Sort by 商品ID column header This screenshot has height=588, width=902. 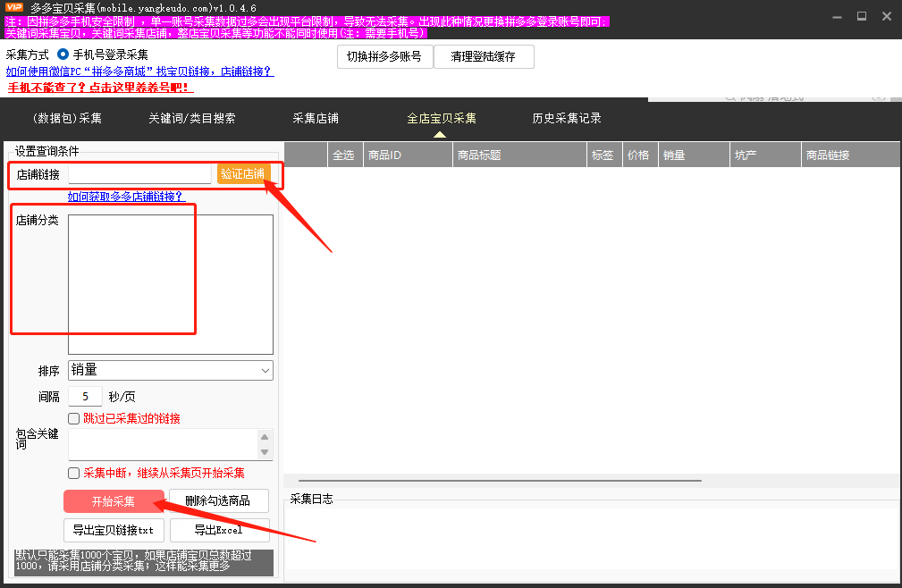pos(408,155)
